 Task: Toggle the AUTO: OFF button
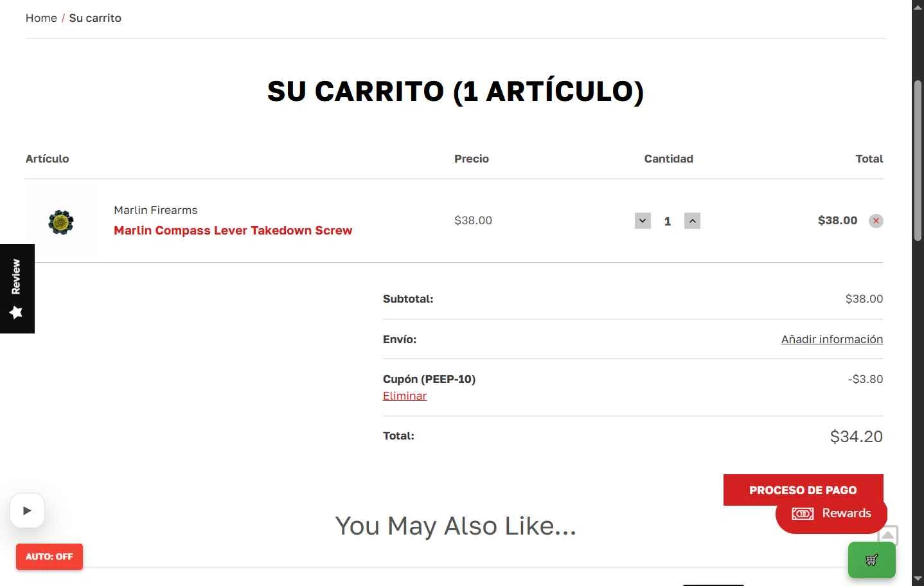(49, 556)
